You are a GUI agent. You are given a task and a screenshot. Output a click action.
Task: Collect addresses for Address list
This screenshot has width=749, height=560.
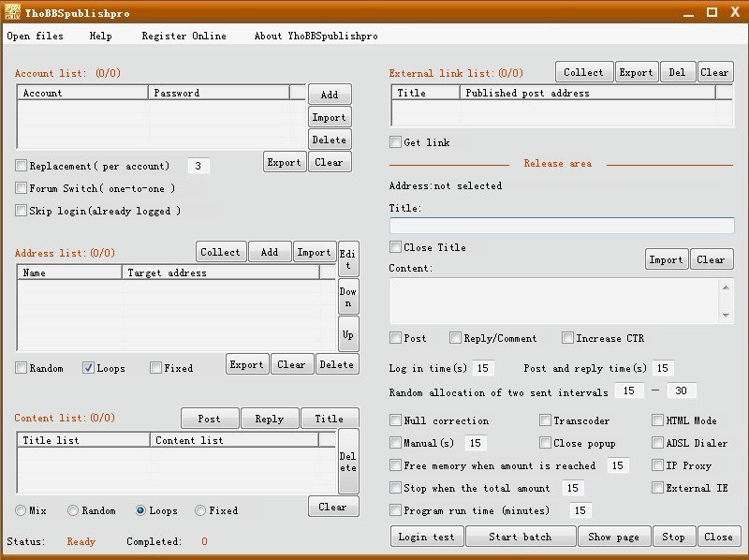pos(220,251)
